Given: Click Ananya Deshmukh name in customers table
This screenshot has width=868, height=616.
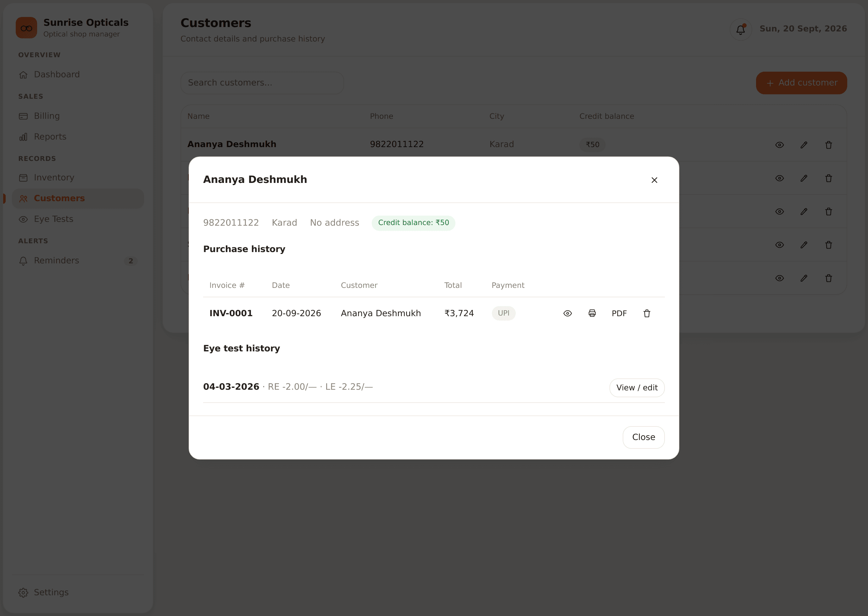Looking at the screenshot, I should (231, 144).
